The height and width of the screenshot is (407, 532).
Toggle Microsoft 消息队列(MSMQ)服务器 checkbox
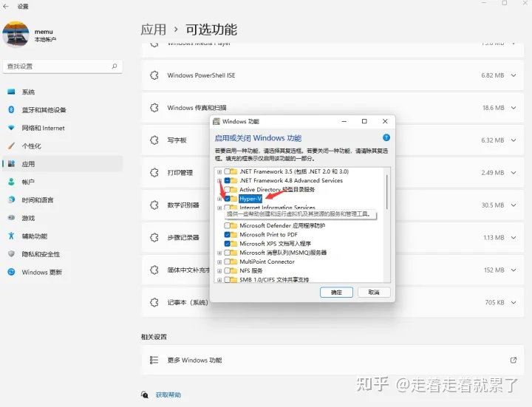[x=228, y=253]
